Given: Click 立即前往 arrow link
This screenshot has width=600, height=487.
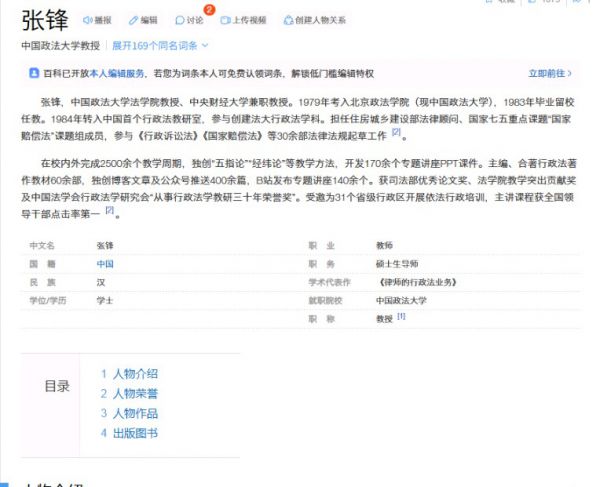Looking at the screenshot, I should coord(550,73).
